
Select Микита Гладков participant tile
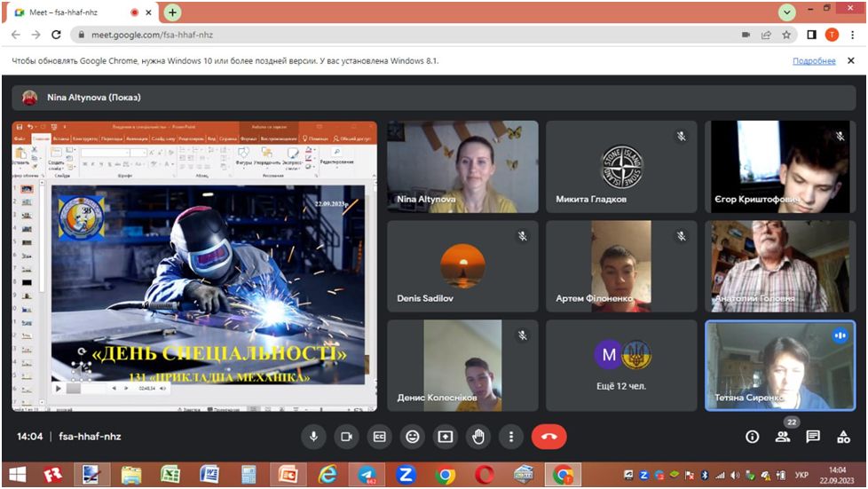621,167
